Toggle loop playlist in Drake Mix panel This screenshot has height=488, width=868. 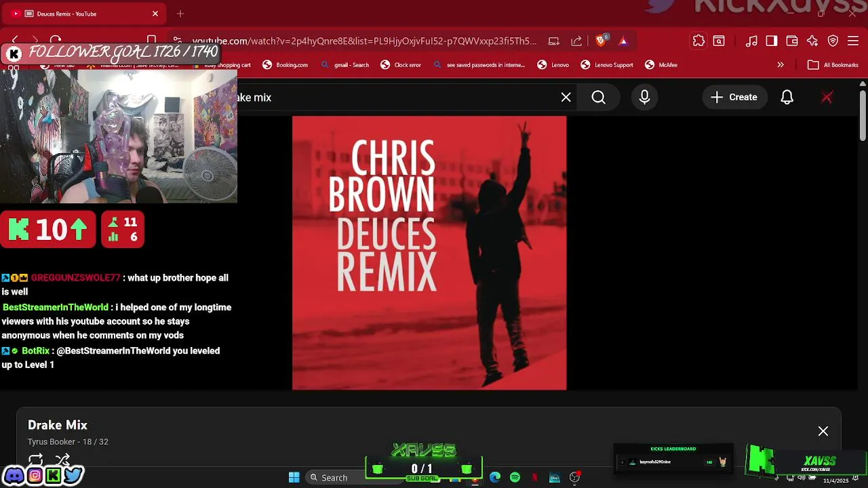36,460
